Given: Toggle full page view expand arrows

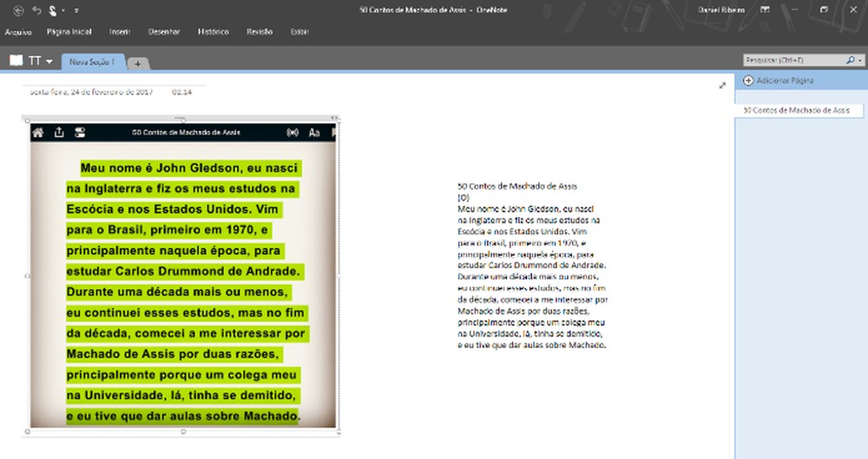Looking at the screenshot, I should pos(722,85).
